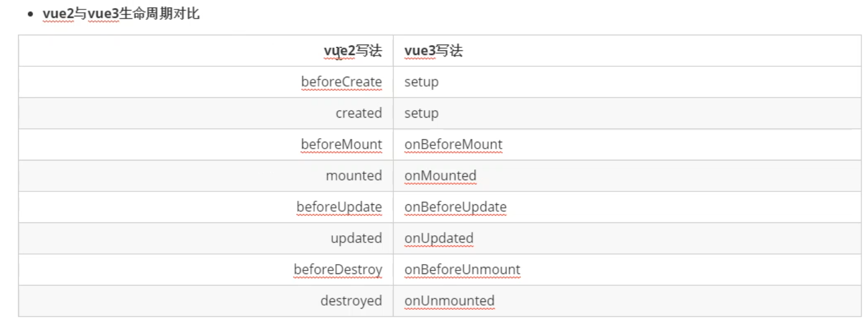The width and height of the screenshot is (868, 322).
Task: Click the onUpdated text
Action: click(x=438, y=238)
